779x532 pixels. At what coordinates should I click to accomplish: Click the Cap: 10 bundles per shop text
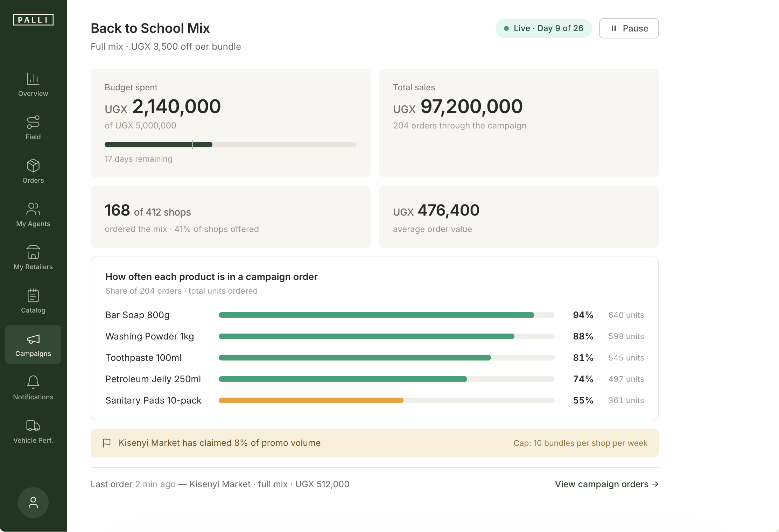pos(581,443)
